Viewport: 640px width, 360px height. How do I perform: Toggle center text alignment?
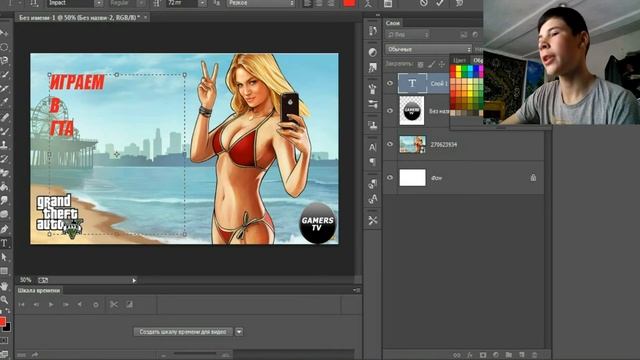[319, 3]
